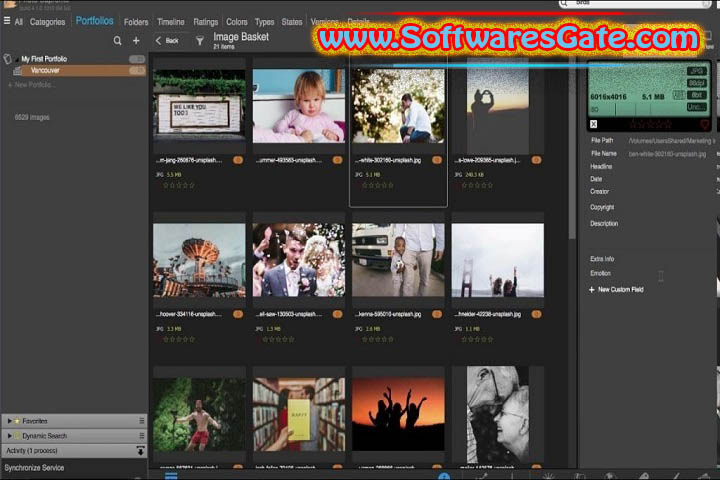Click the JPG badge in histogram panel
The height and width of the screenshot is (480, 720).
point(697,71)
